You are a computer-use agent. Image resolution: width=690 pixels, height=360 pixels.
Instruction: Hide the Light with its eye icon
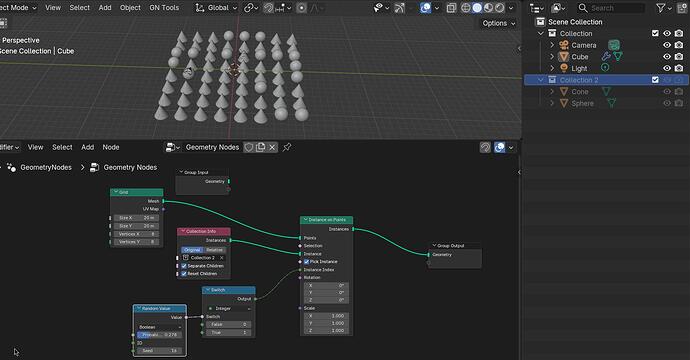click(667, 68)
